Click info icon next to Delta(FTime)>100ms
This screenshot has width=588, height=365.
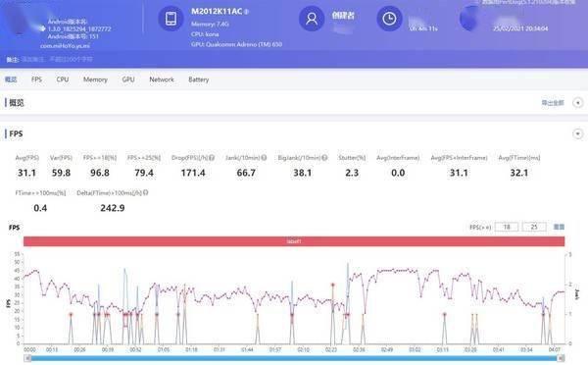145,192
